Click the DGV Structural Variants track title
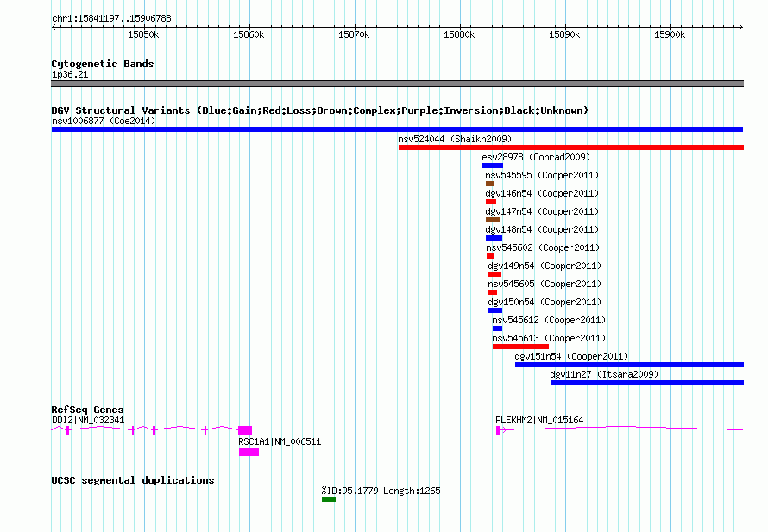The image size is (768, 532). (319, 110)
